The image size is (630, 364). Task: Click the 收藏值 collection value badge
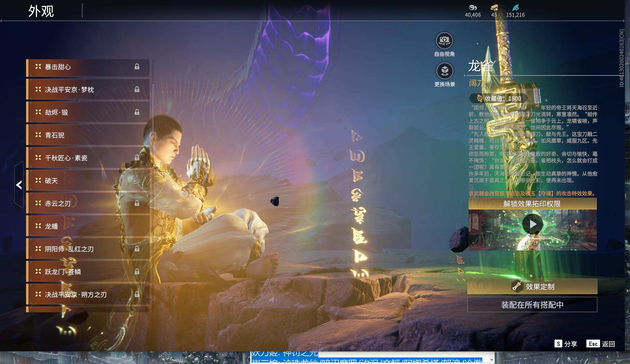pos(499,98)
